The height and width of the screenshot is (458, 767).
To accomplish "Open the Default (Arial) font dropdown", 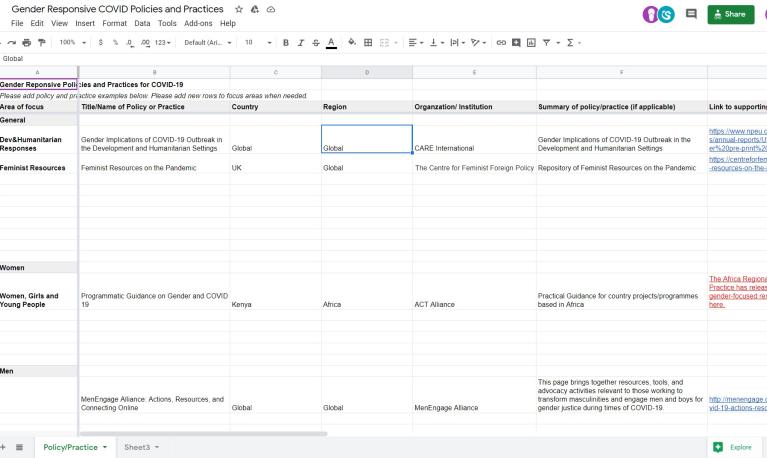I will 207,43.
